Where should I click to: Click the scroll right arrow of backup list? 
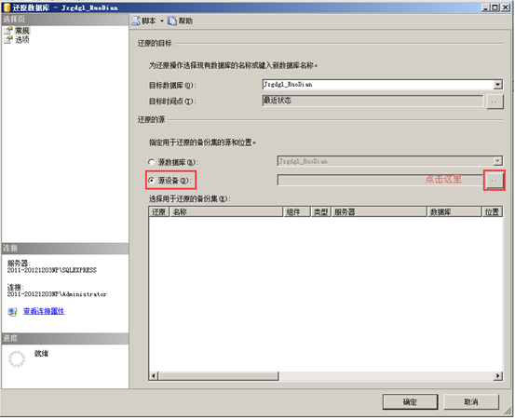point(498,375)
